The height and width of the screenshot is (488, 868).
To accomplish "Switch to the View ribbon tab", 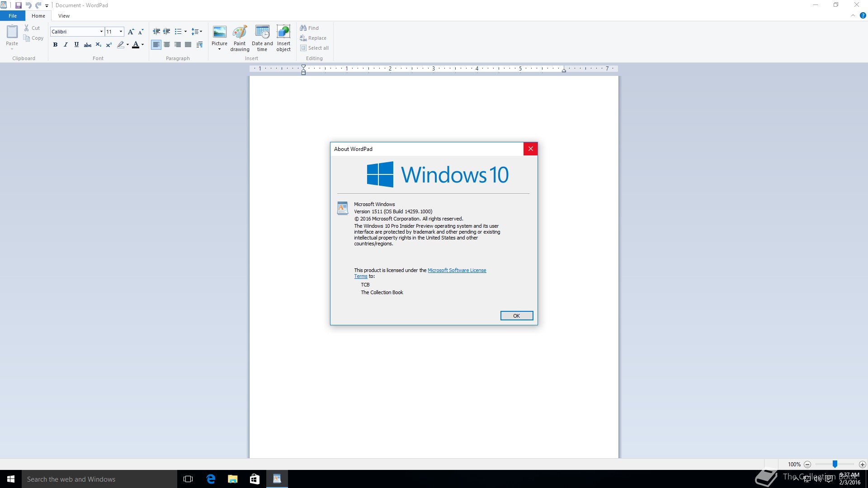I will [x=64, y=16].
